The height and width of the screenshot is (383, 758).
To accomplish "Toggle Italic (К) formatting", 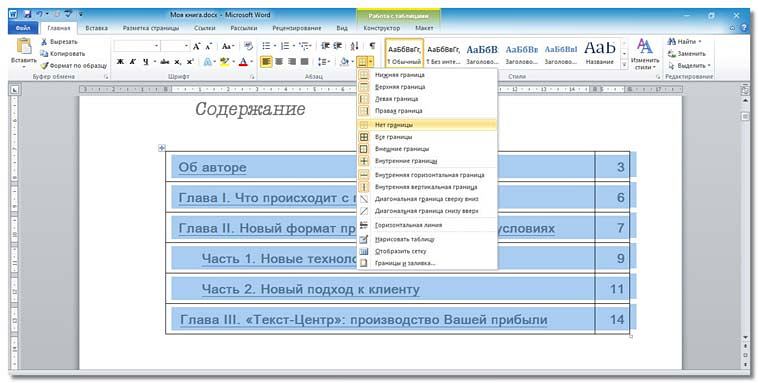I will [x=132, y=62].
